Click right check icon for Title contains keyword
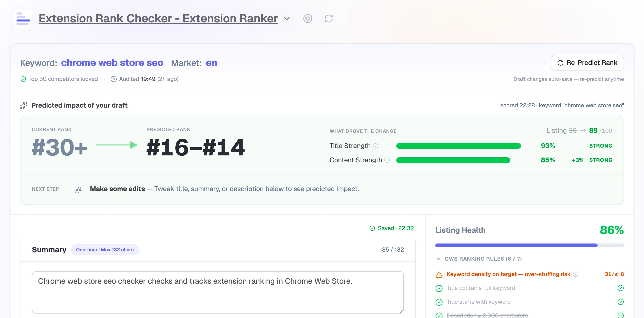 click(620, 288)
